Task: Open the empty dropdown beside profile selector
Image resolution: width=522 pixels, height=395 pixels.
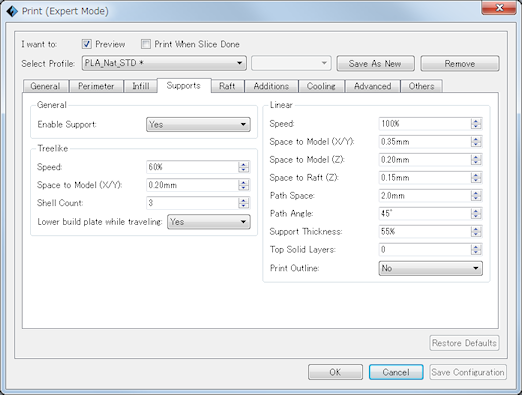Action: click(x=291, y=63)
